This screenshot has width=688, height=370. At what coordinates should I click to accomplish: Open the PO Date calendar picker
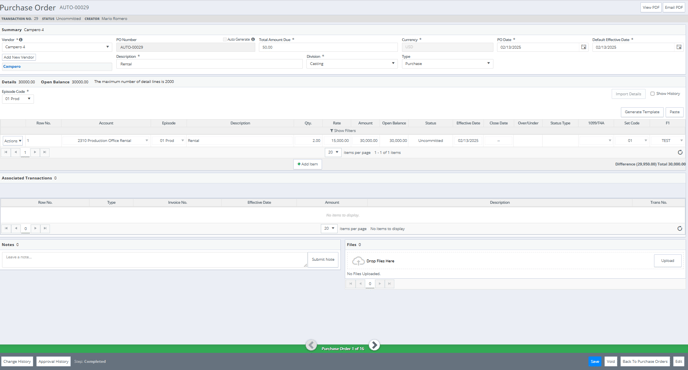(x=584, y=47)
